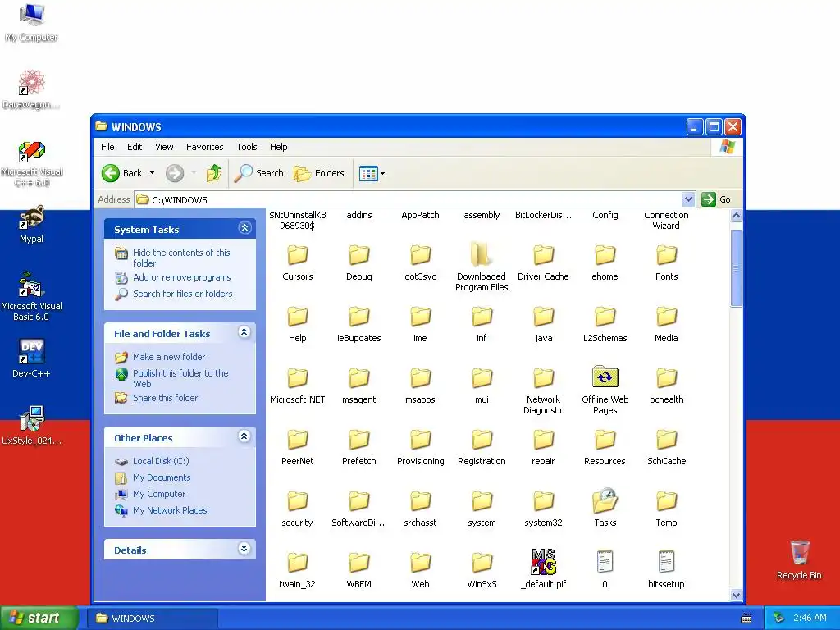840x630 pixels.
Task: Open the View menu
Action: coord(164,147)
